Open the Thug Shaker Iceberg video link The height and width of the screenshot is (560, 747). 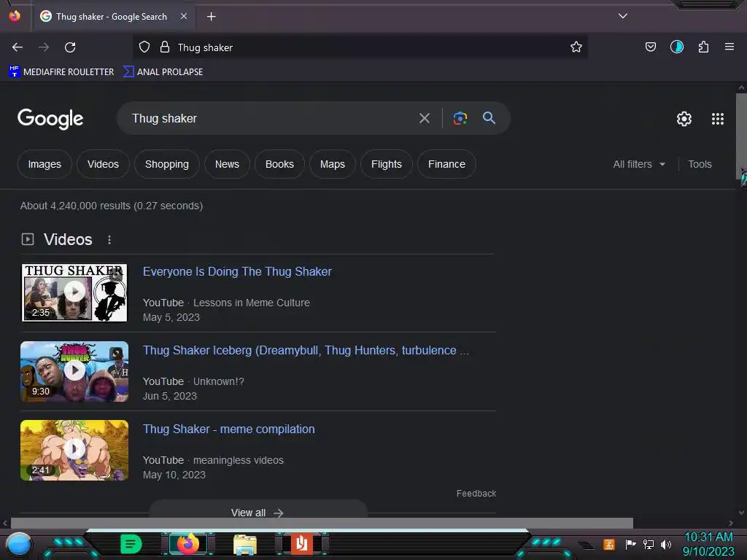click(306, 351)
